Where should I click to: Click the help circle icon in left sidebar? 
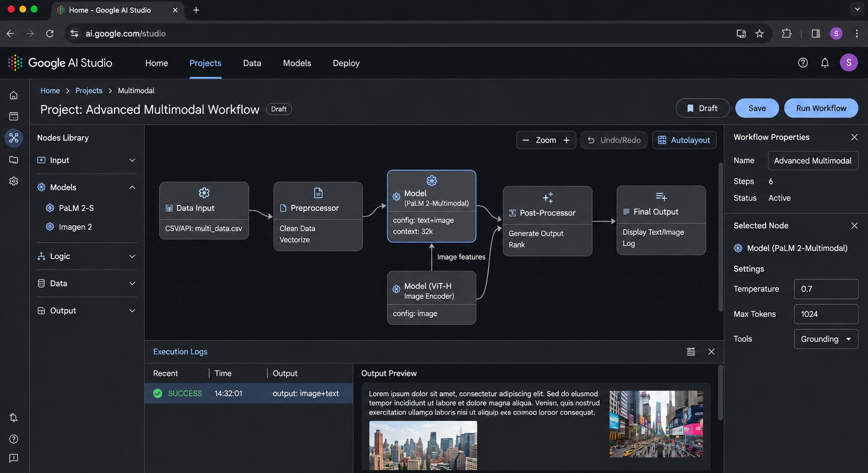pos(14,439)
